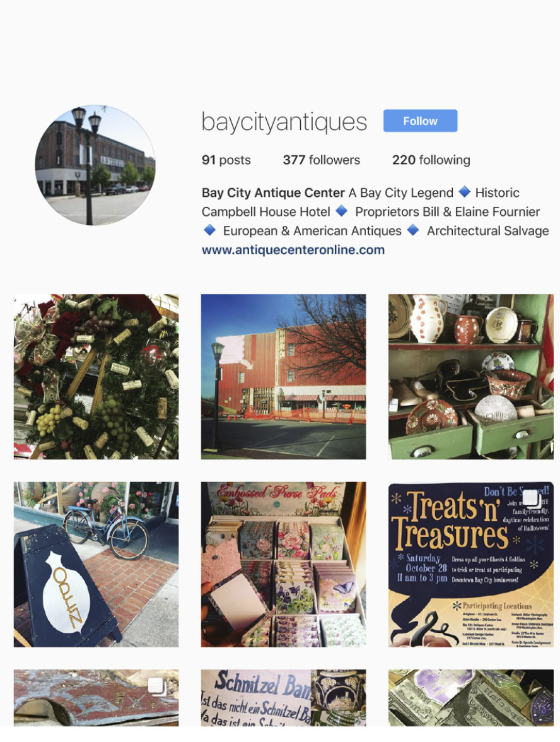This screenshot has width=560, height=742.
Task: Click the multi-photo icon on Treats flyer
Action: click(x=532, y=498)
